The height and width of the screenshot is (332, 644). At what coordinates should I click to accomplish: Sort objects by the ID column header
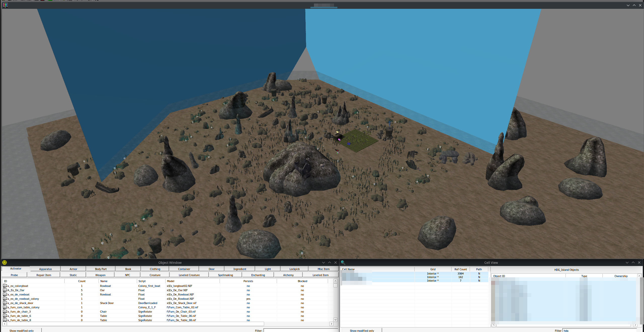coord(33,281)
